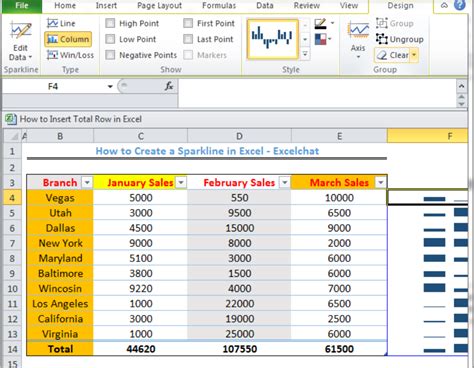Viewport: 474px width, 368px height.
Task: Expand the Style gallery More arrow
Action: click(x=305, y=54)
